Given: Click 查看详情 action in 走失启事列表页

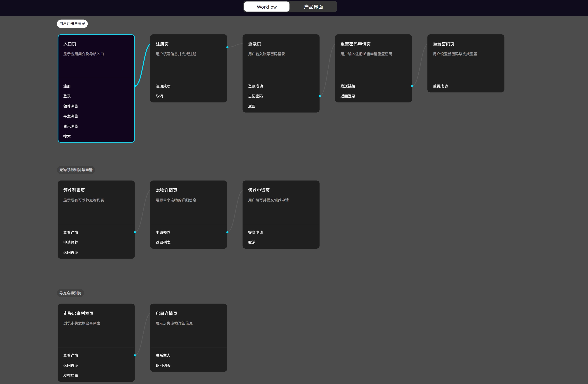Looking at the screenshot, I should [x=71, y=355].
